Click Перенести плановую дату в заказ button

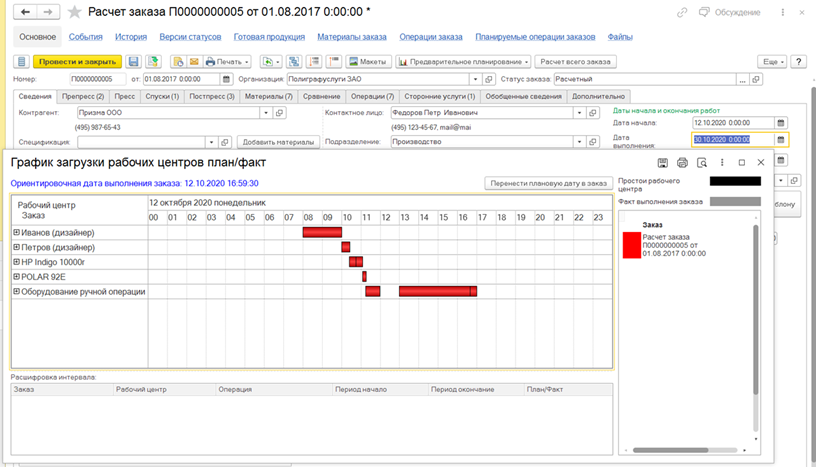point(548,184)
